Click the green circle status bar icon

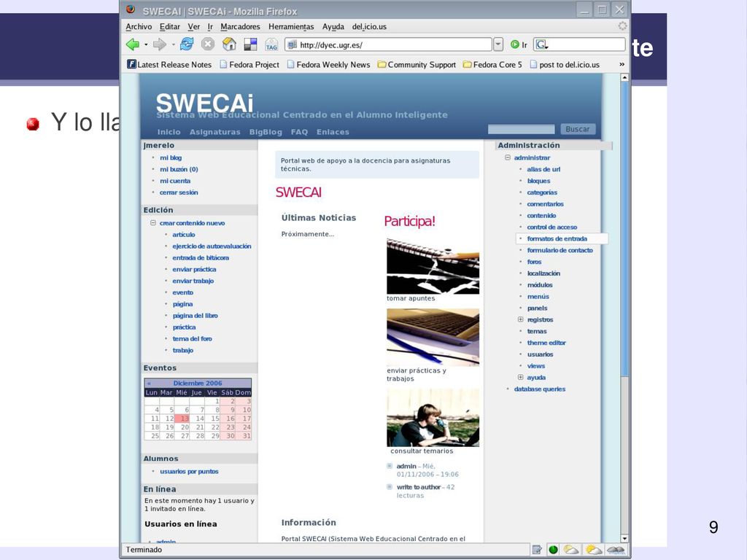coord(553,550)
